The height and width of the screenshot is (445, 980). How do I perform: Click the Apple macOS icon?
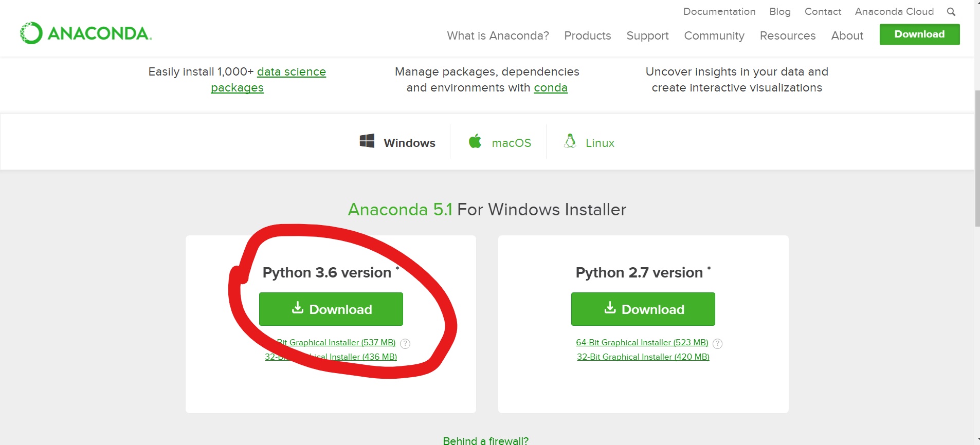[475, 141]
